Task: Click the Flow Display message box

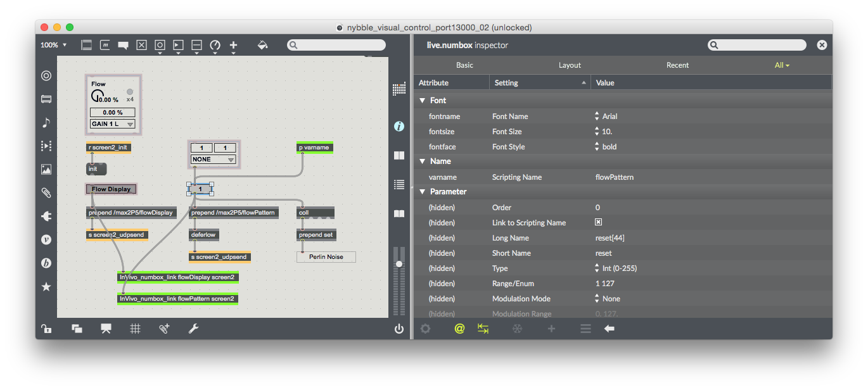Action: point(111,189)
